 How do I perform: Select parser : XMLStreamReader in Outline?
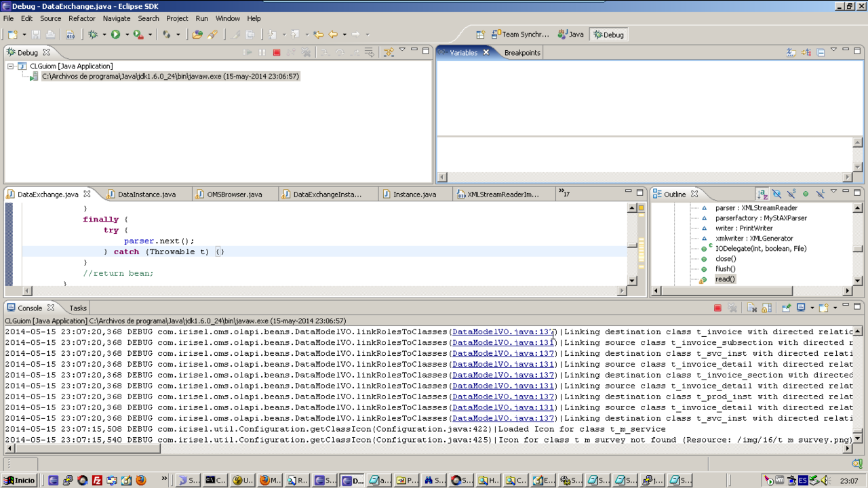tap(756, 208)
